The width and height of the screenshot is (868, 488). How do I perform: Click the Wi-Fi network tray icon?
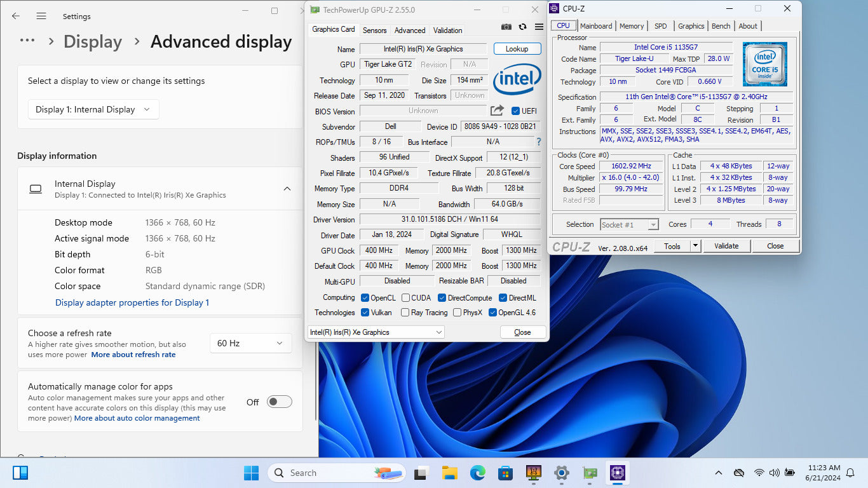[x=759, y=473]
